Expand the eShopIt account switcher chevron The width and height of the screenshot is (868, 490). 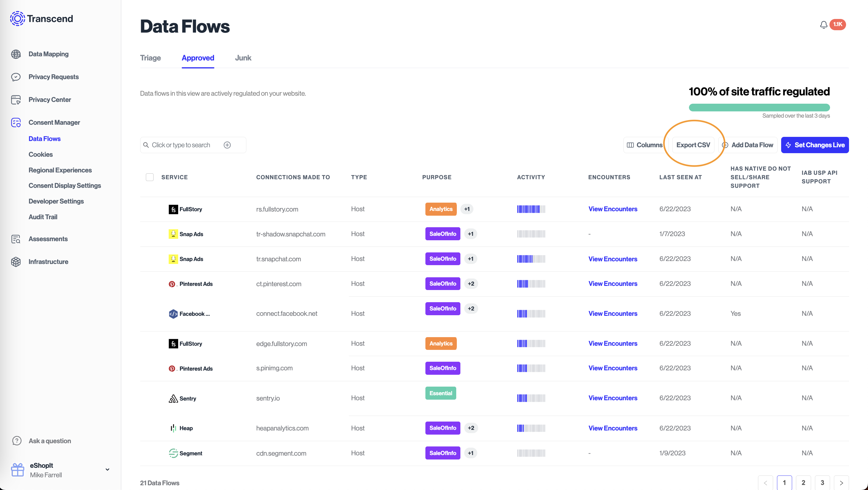[108, 470]
